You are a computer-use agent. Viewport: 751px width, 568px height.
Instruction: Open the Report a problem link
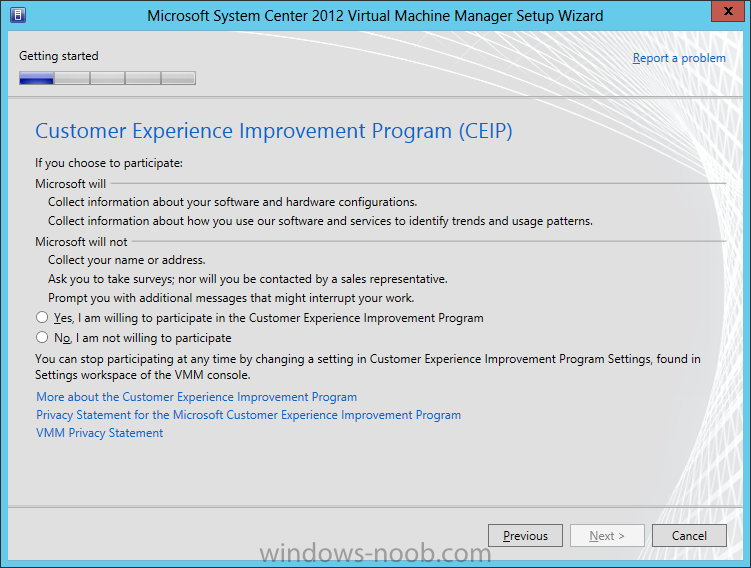(679, 58)
